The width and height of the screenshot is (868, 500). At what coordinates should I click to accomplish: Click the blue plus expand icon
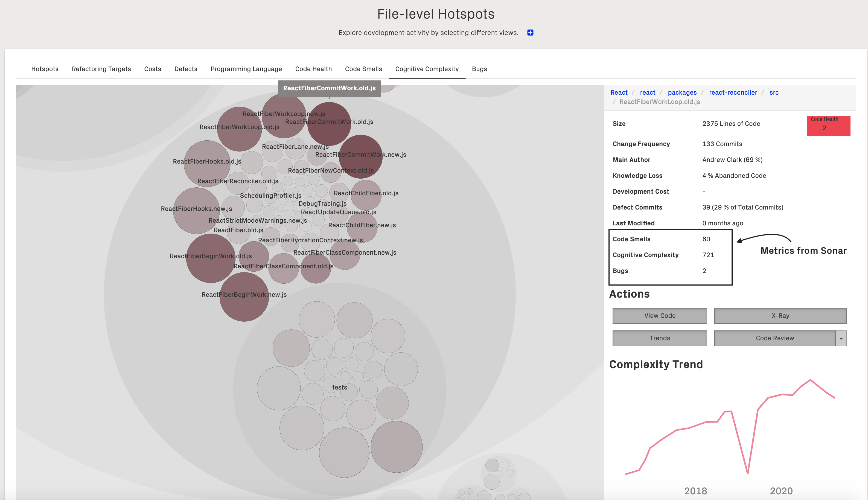[x=530, y=33]
